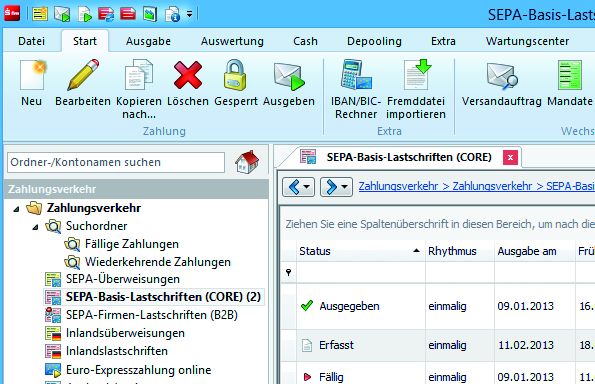The width and height of the screenshot is (595, 384).
Task: Click the red transfer arrows quick access icon
Action: click(x=106, y=14)
